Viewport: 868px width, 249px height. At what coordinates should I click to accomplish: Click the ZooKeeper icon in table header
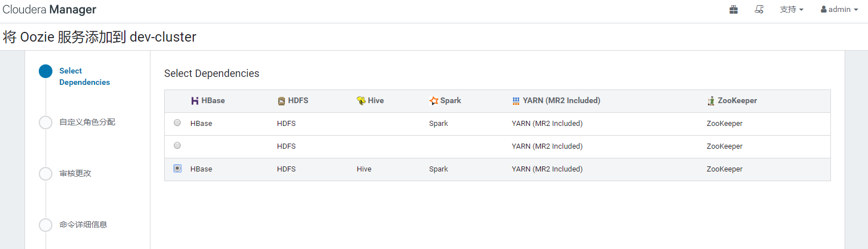711,101
